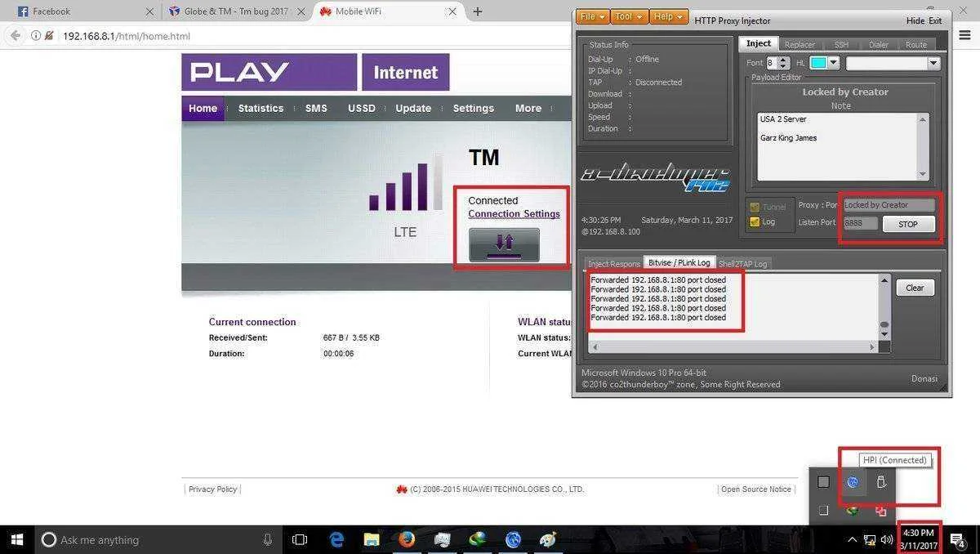Screen dimensions: 980x554
Task: Click the Listen Port 8888 field
Action: click(861, 222)
